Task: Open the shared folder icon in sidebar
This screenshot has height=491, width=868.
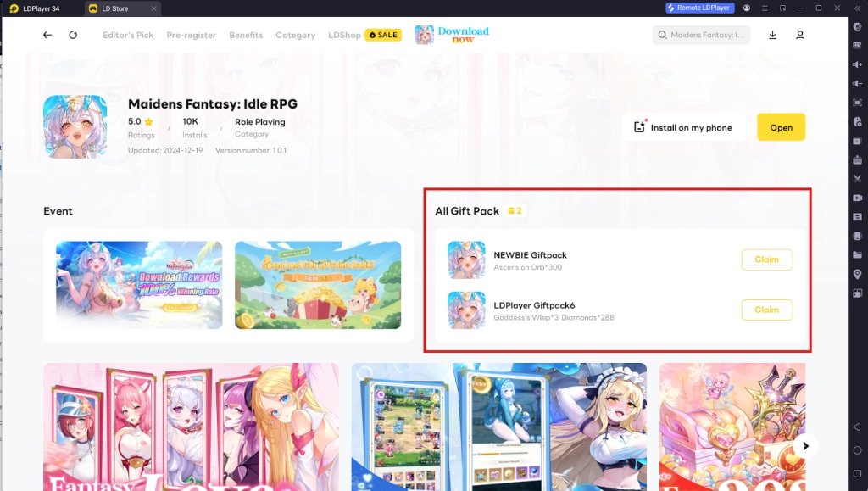Action: pos(858,255)
